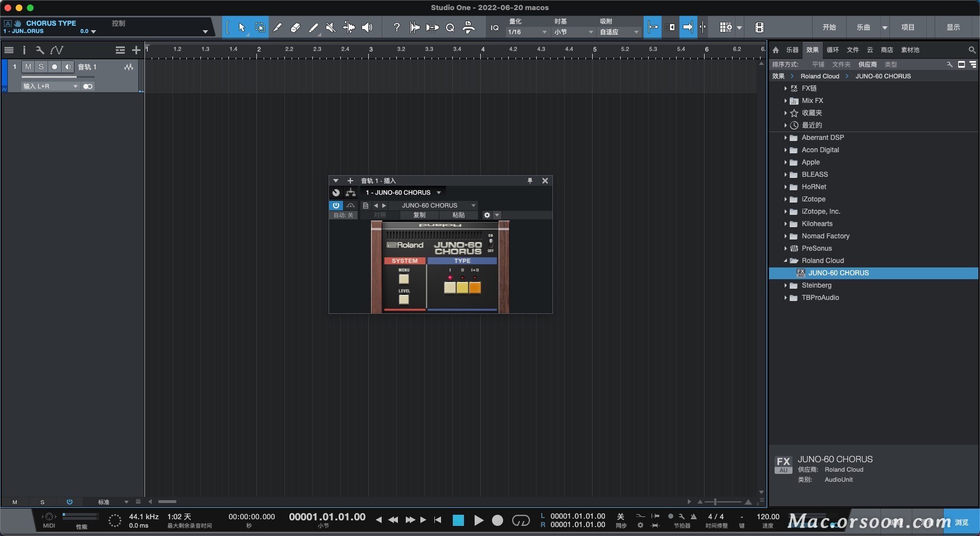Select the Split (knife) tool
The height and width of the screenshot is (536, 980).
[278, 27]
